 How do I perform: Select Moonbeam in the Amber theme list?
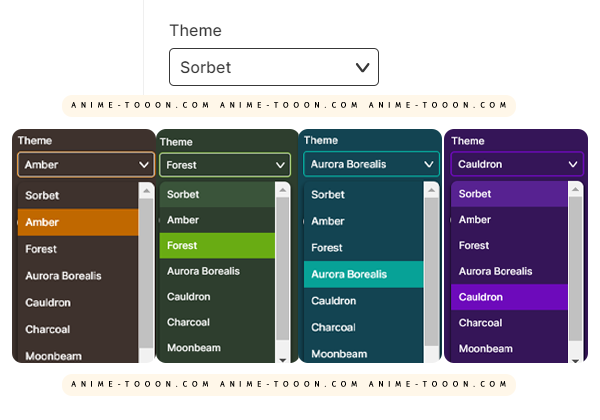[x=78, y=355]
